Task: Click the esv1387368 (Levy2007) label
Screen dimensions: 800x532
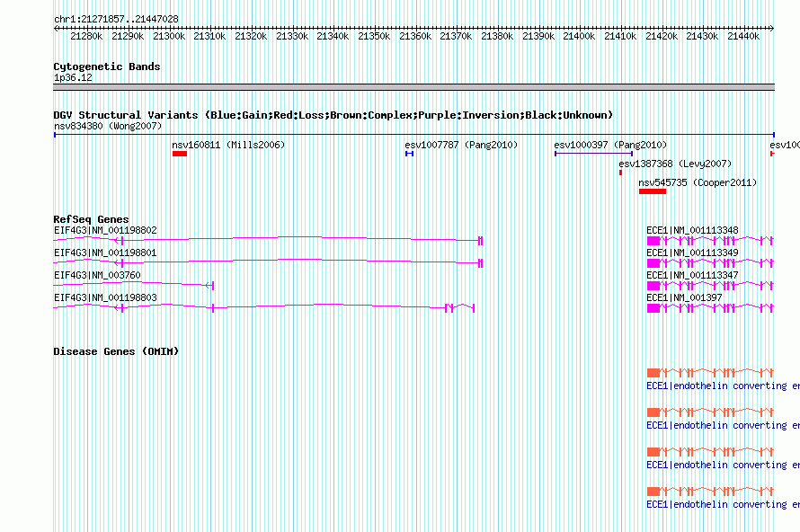Action: tap(675, 164)
